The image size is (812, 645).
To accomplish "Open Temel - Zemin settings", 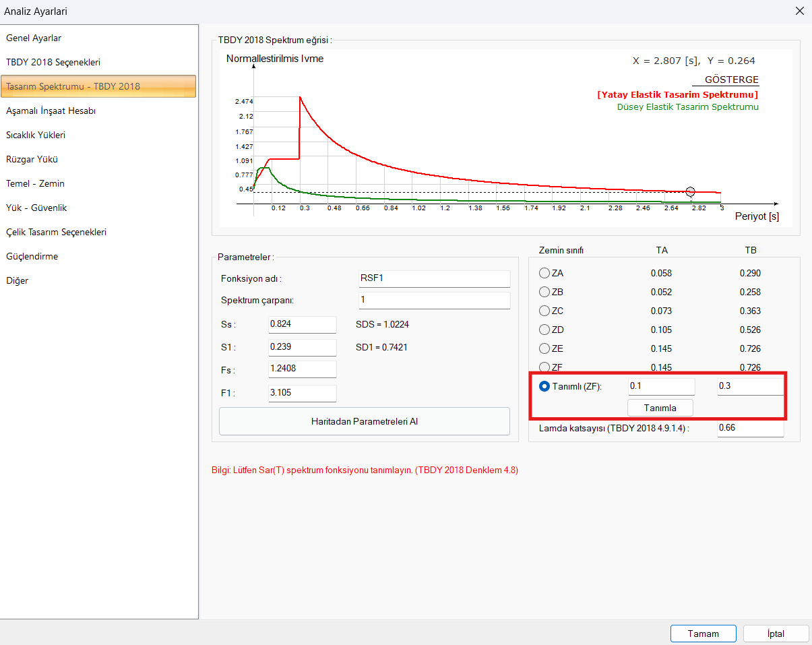I will coord(35,183).
